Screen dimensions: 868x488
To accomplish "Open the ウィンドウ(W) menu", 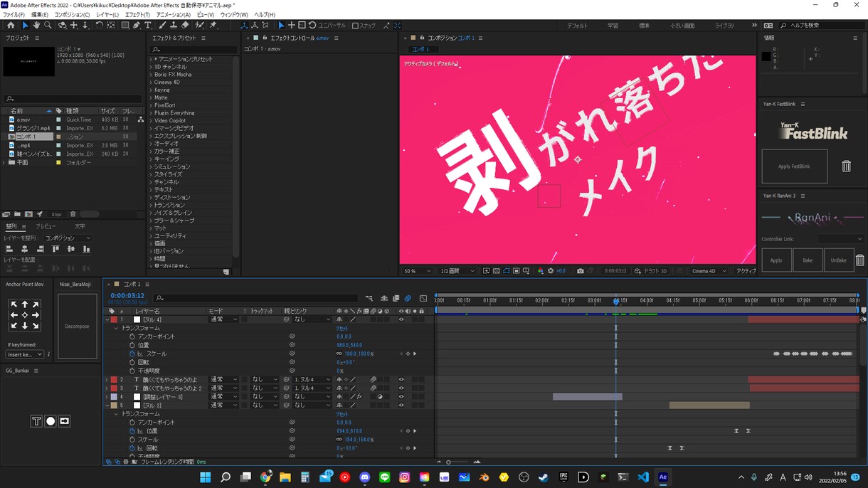I will (x=234, y=14).
